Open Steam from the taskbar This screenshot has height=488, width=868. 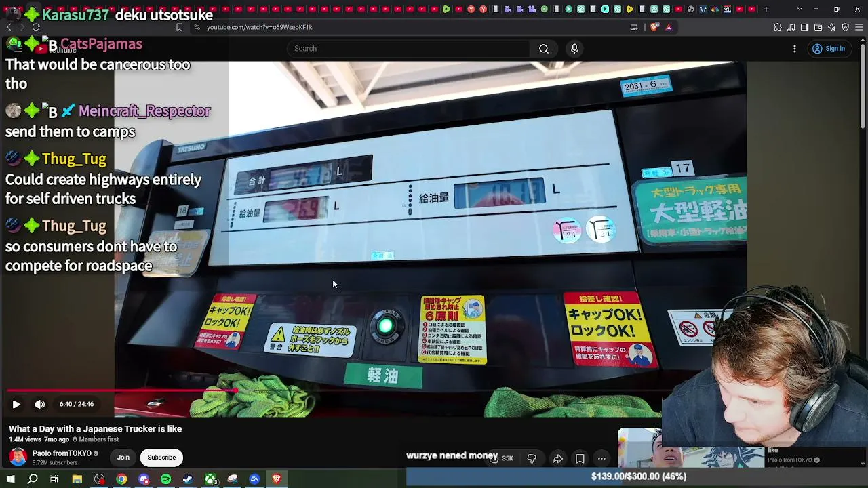click(188, 479)
